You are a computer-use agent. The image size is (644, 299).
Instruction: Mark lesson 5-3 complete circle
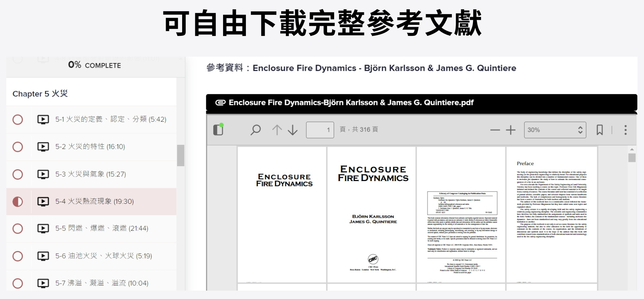coord(18,174)
